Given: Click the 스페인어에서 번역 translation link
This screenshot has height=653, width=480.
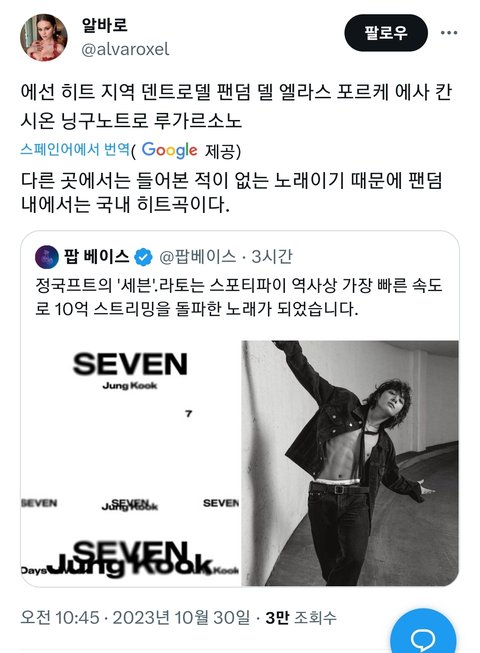Looking at the screenshot, I should 75,149.
